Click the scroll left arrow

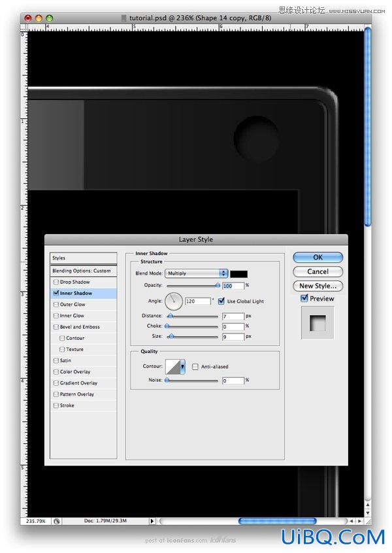pyautogui.click(x=351, y=521)
